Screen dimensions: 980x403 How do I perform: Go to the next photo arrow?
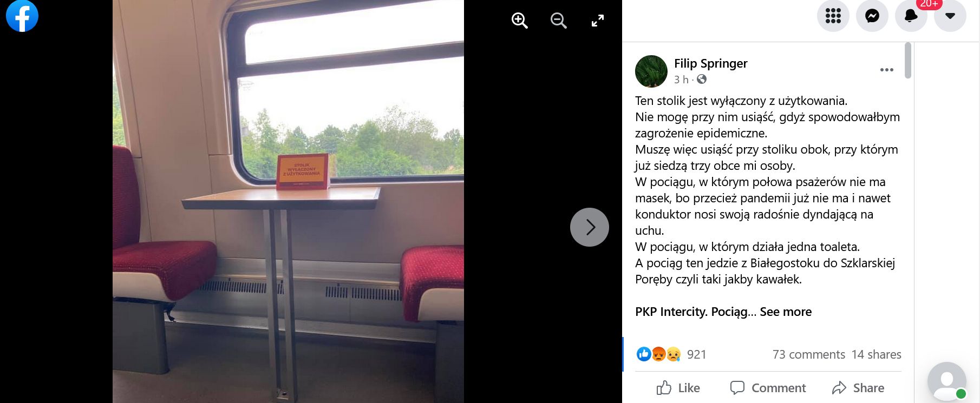click(590, 227)
